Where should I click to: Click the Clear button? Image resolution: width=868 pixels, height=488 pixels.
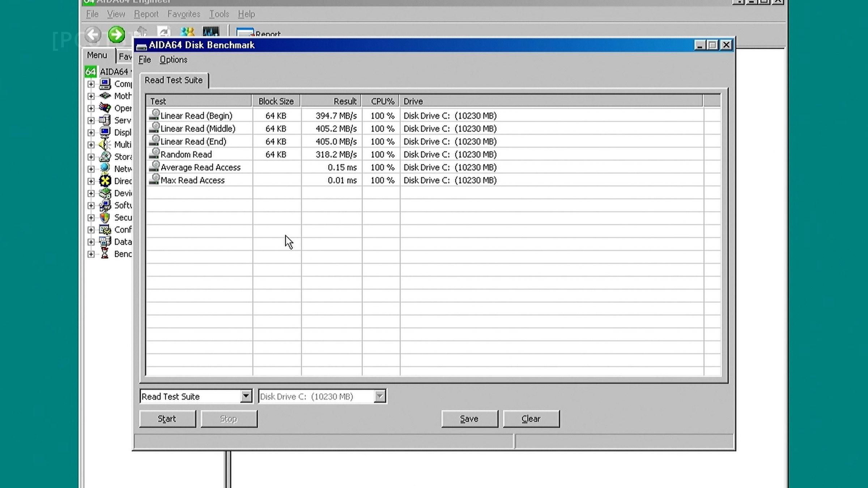coord(531,419)
